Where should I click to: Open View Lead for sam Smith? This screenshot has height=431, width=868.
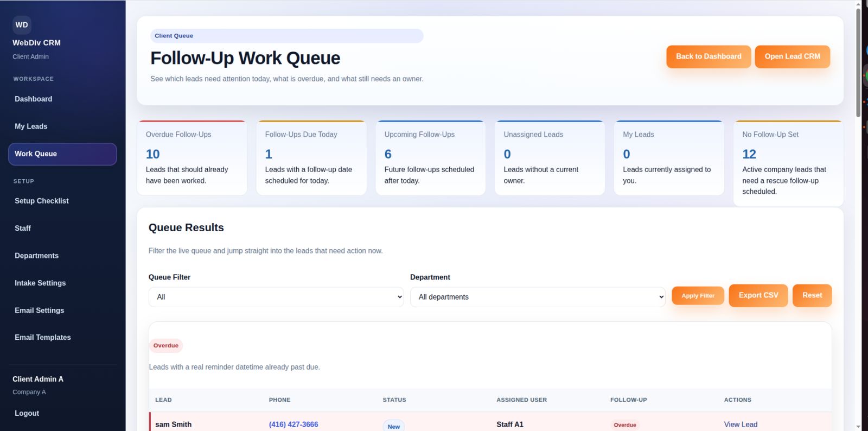(741, 424)
